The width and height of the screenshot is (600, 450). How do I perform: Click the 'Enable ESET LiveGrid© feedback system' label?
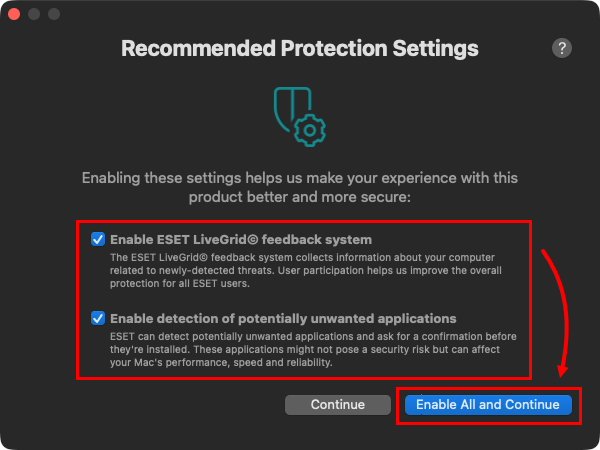click(241, 240)
